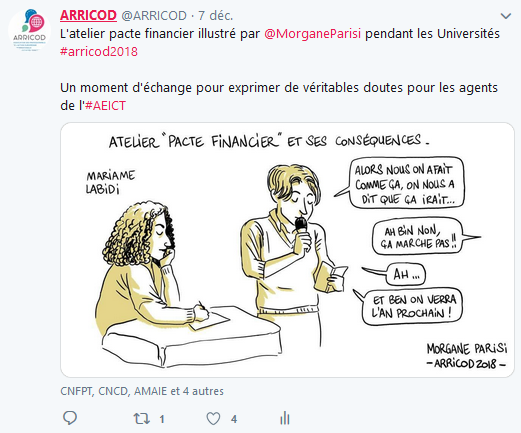
Task: Enlarge the Pacte Financier cartoon image
Action: (287, 250)
